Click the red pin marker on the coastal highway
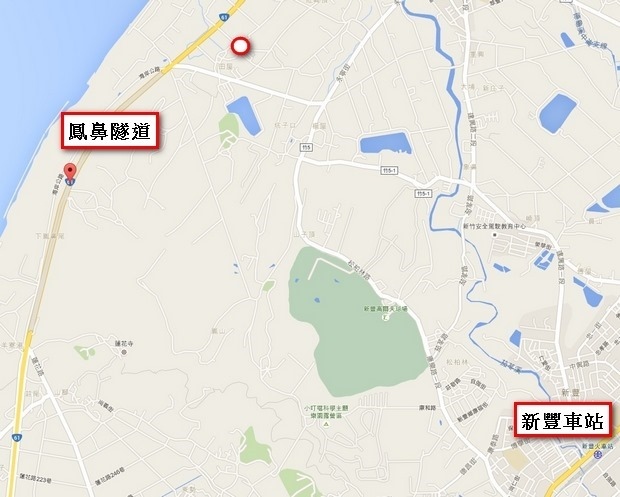This screenshot has height=497, width=620. pyautogui.click(x=70, y=174)
